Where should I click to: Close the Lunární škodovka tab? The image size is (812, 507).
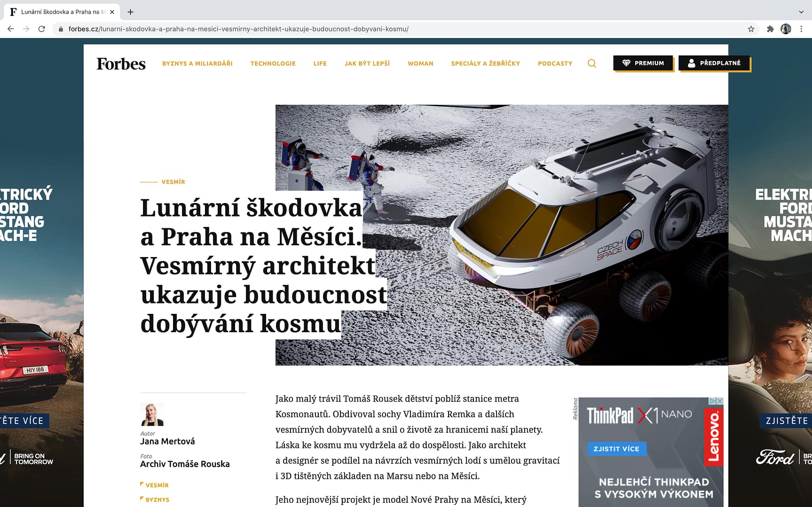(112, 12)
